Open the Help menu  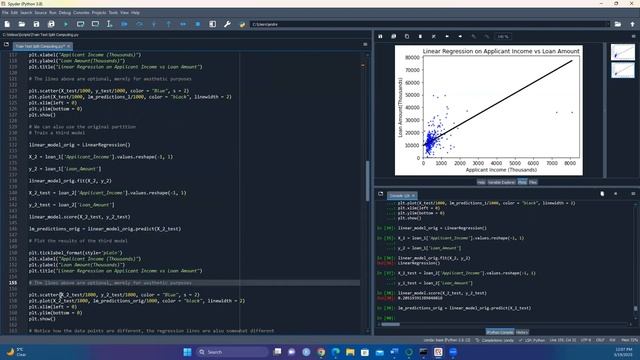[x=136, y=13]
